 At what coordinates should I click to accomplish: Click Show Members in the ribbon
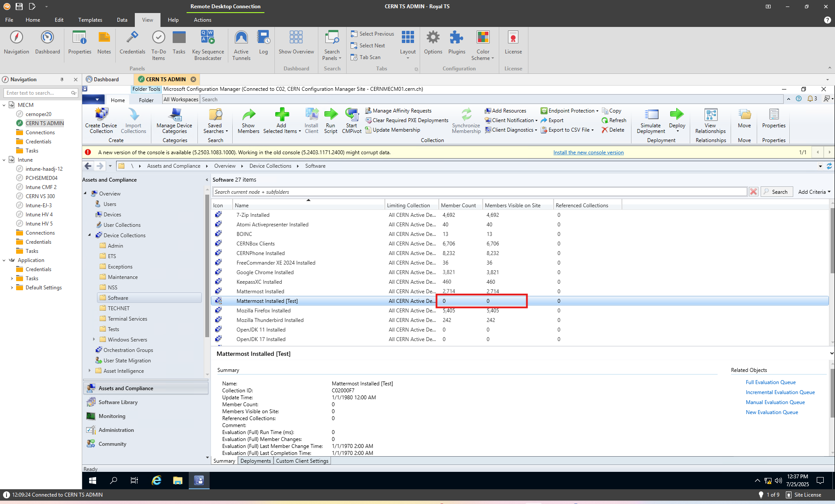248,120
